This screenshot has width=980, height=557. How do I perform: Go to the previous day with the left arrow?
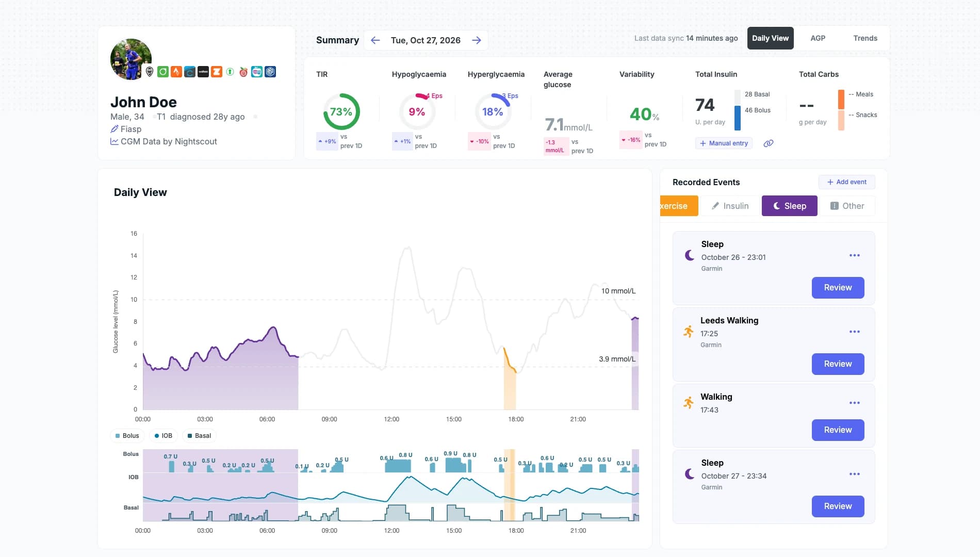pos(375,40)
